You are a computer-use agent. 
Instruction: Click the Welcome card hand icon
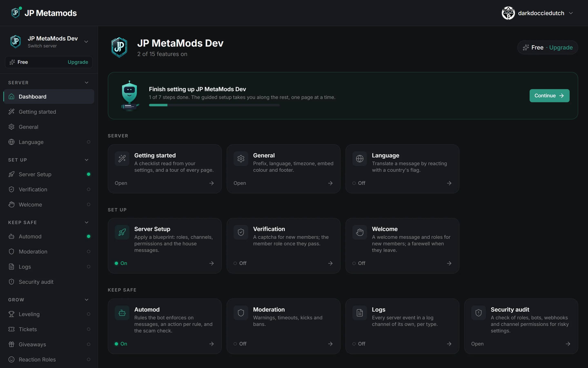[x=360, y=232]
